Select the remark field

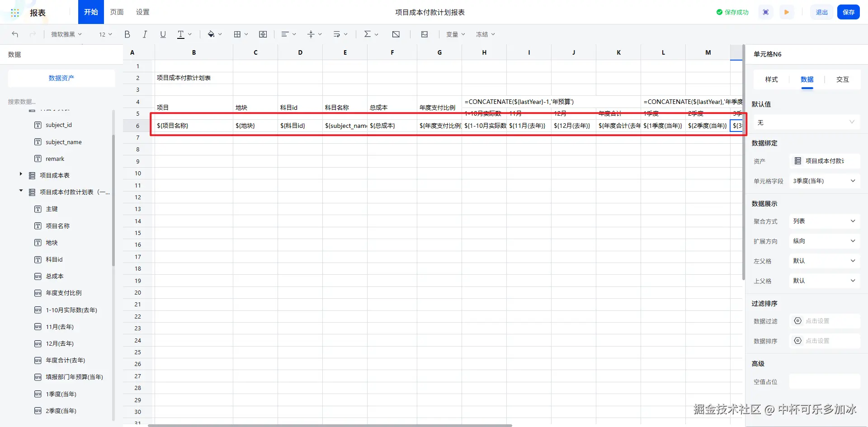(55, 159)
